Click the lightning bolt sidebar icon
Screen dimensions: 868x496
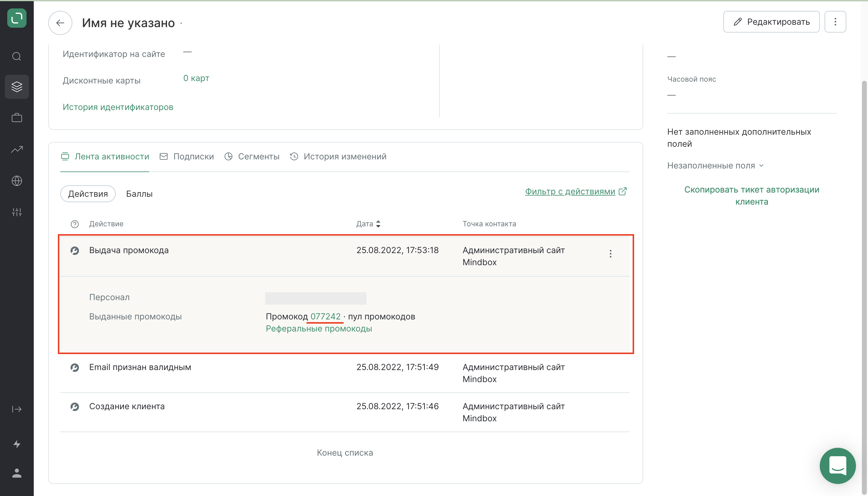point(17,444)
